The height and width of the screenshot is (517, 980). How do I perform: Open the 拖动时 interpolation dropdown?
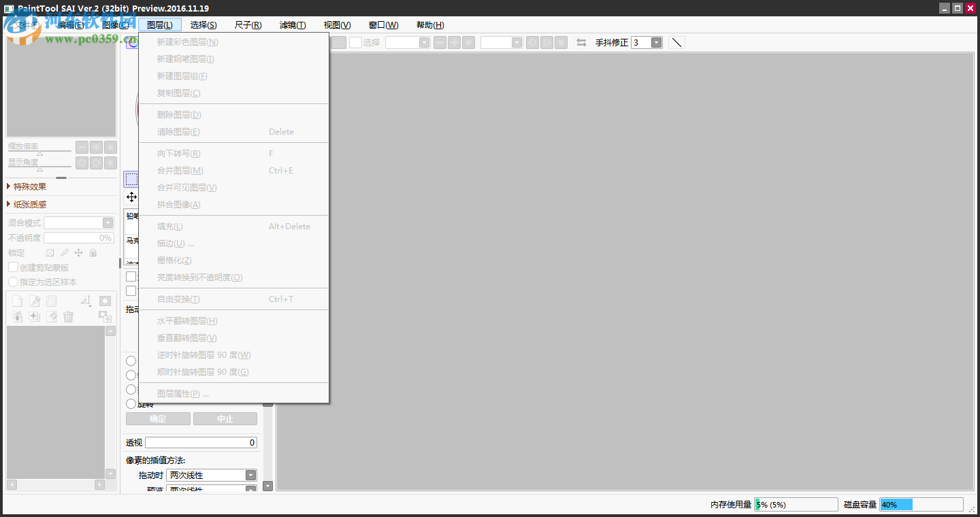[251, 475]
